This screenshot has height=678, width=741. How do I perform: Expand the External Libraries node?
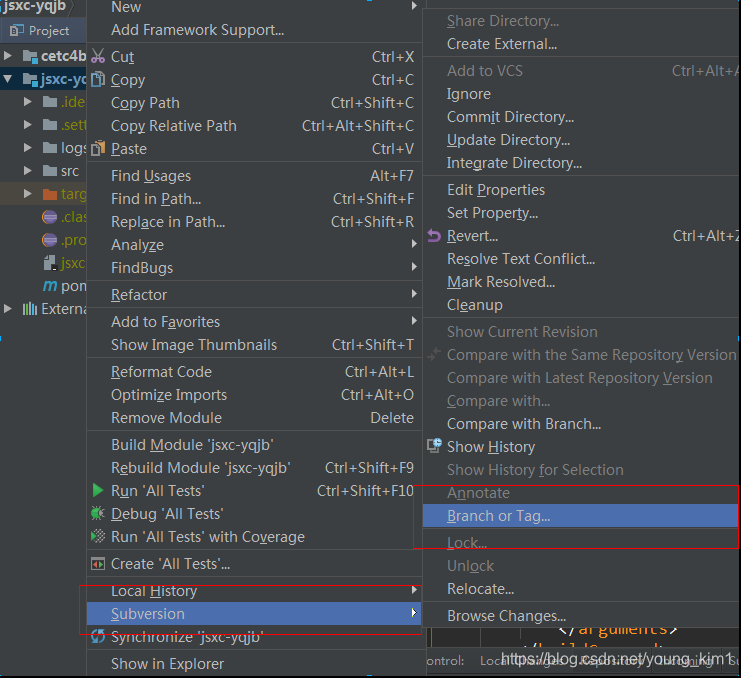[x=8, y=309]
